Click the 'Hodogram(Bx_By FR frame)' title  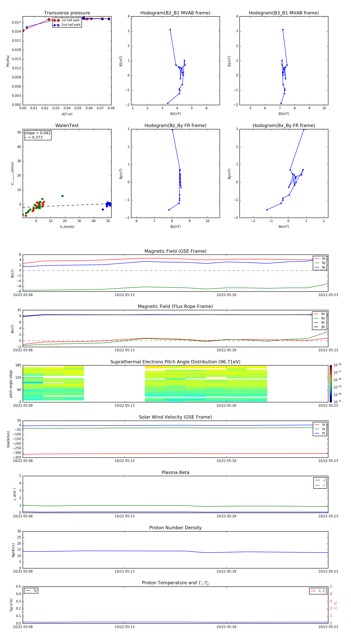[x=284, y=125]
